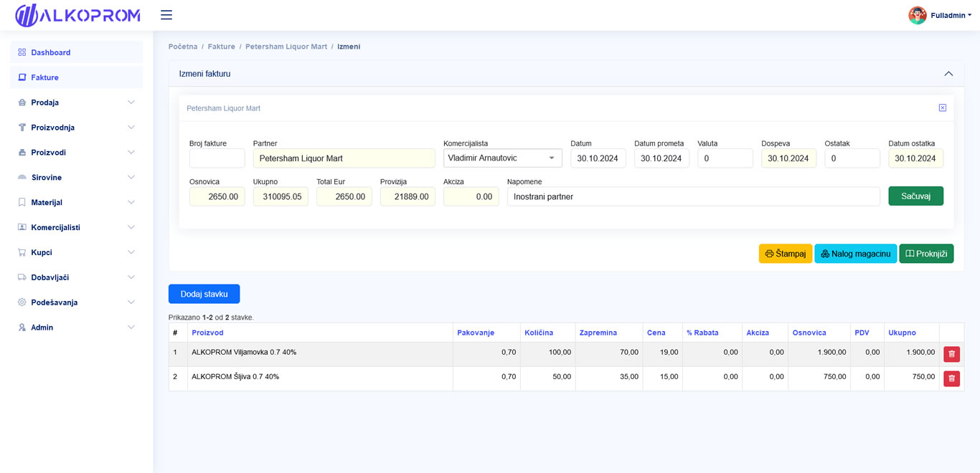
Task: Close the Petersham Liquor Mart card
Action: (x=943, y=108)
